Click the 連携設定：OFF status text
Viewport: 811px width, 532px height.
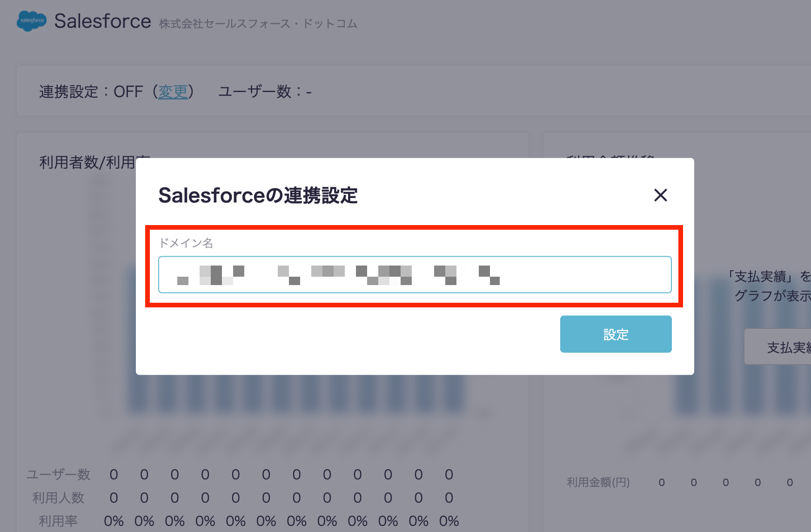[91, 92]
